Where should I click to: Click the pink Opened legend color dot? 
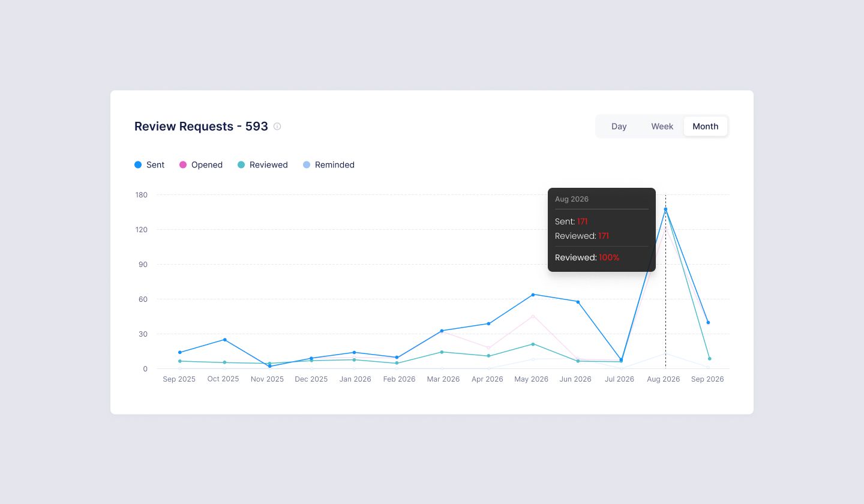(x=183, y=165)
